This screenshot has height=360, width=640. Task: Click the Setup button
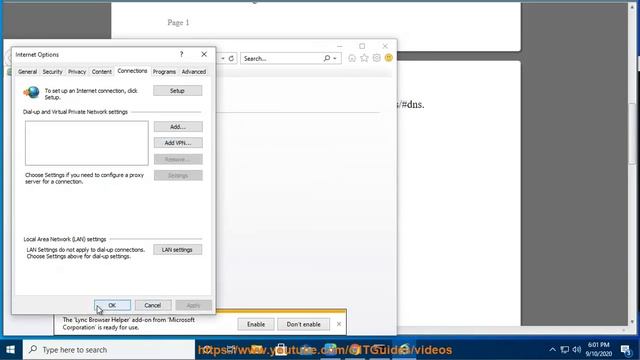[x=178, y=91]
